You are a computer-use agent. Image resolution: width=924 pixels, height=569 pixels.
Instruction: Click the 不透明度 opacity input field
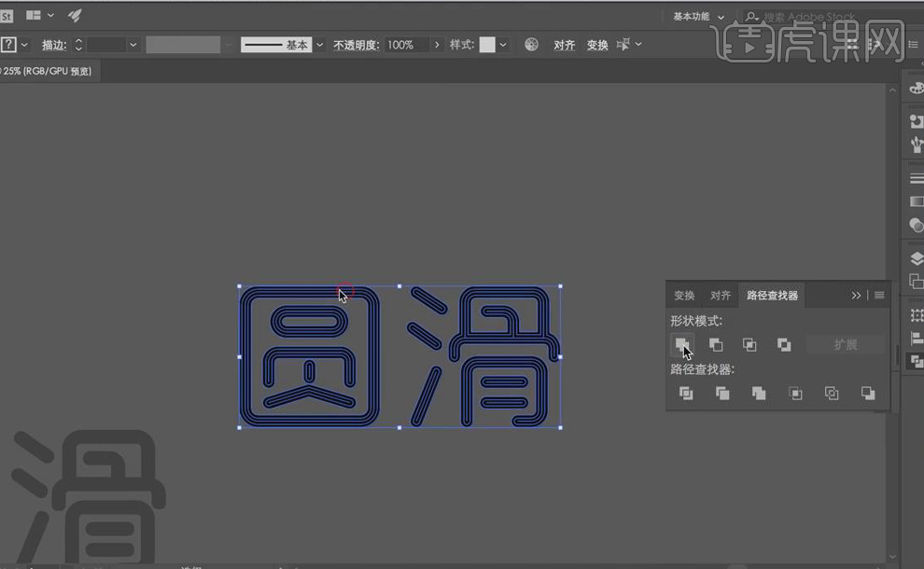403,44
